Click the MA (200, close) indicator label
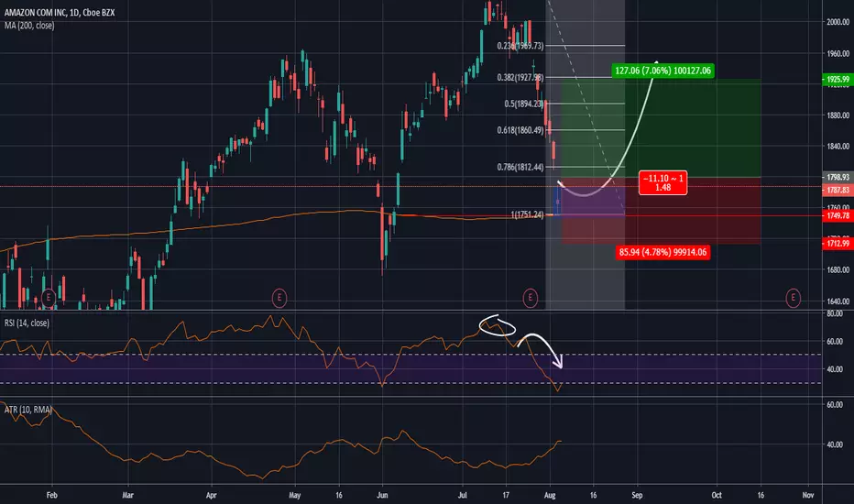The image size is (854, 504). point(29,25)
